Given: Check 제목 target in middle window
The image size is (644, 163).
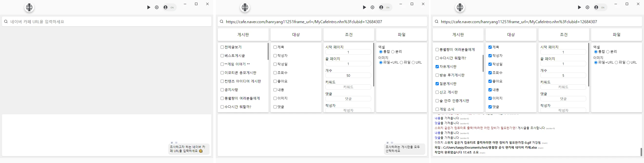Looking at the screenshot, I should click(x=275, y=47).
